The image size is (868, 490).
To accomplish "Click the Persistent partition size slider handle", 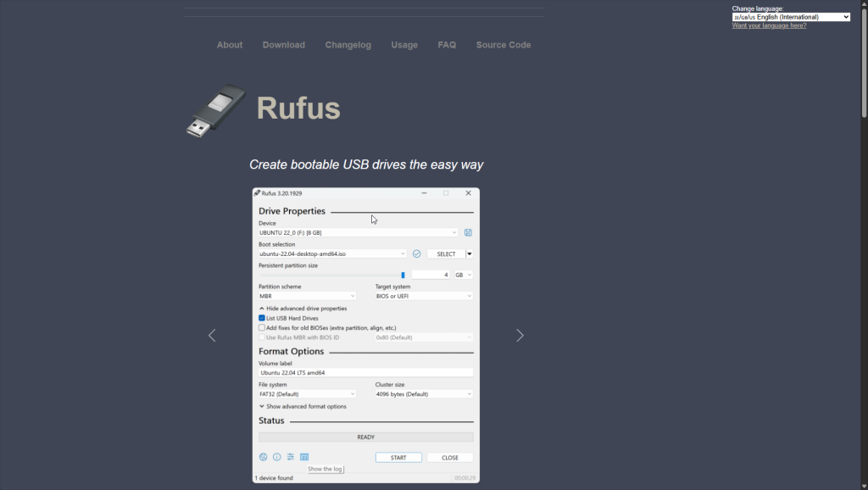I will coord(403,275).
